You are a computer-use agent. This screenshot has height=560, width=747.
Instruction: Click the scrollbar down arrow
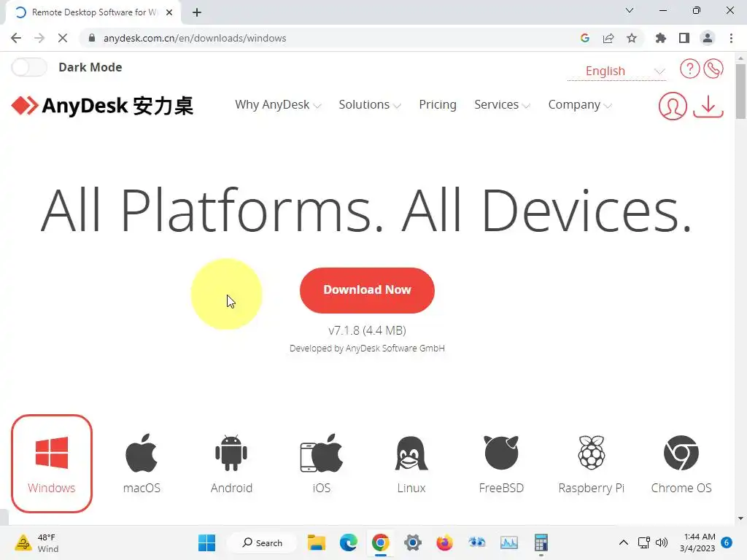[740, 518]
